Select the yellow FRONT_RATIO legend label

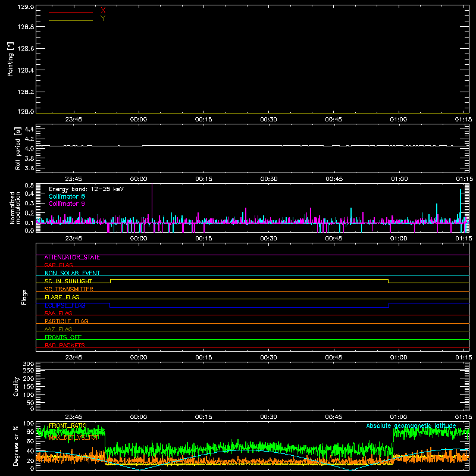pos(68,425)
